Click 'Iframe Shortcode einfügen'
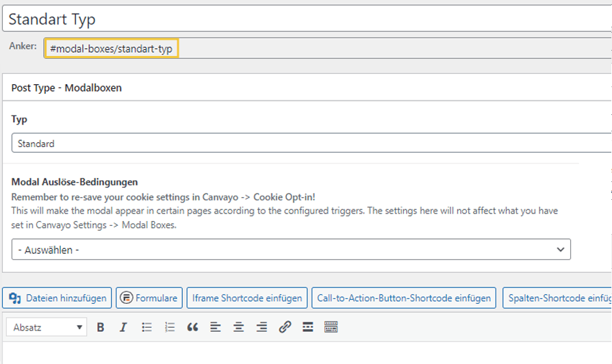 click(x=247, y=298)
